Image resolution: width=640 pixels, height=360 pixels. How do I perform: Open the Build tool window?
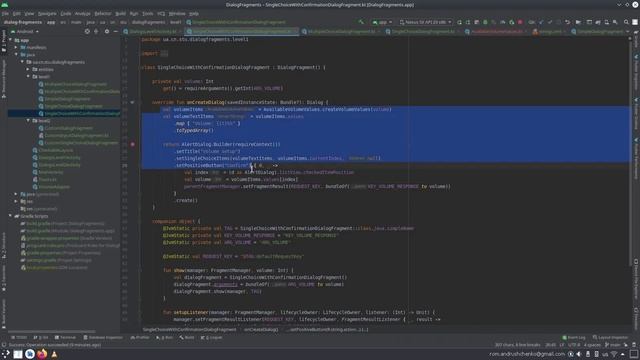click(187, 338)
